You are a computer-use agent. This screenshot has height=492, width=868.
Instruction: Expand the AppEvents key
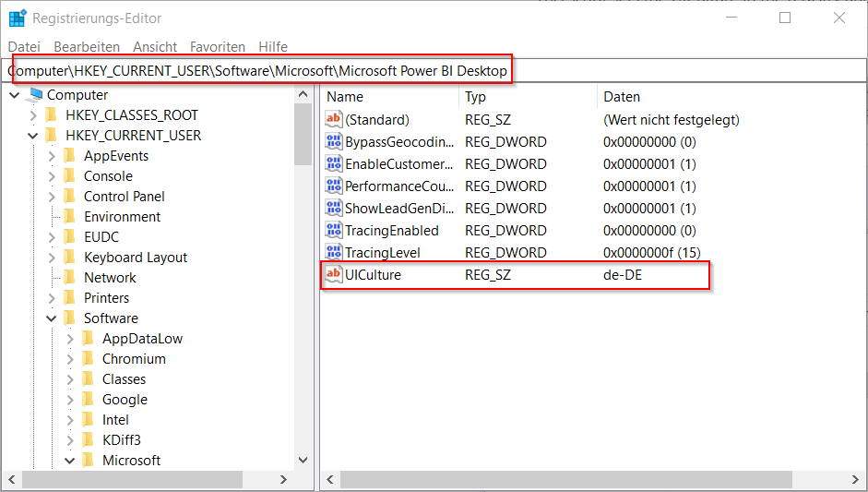pos(52,156)
